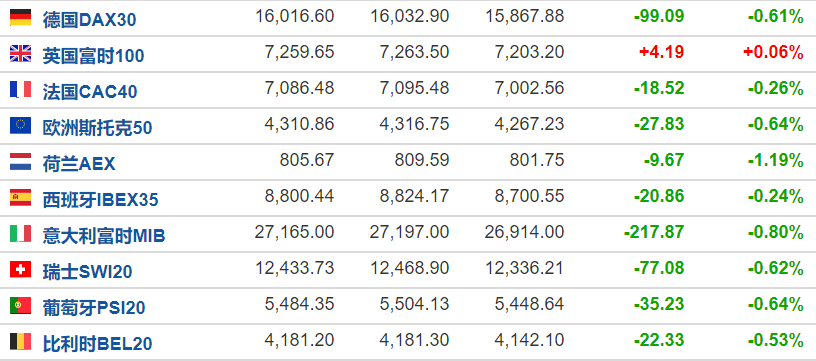
Task: Open the 葡萄牙PSI20 index link
Action: point(94,307)
